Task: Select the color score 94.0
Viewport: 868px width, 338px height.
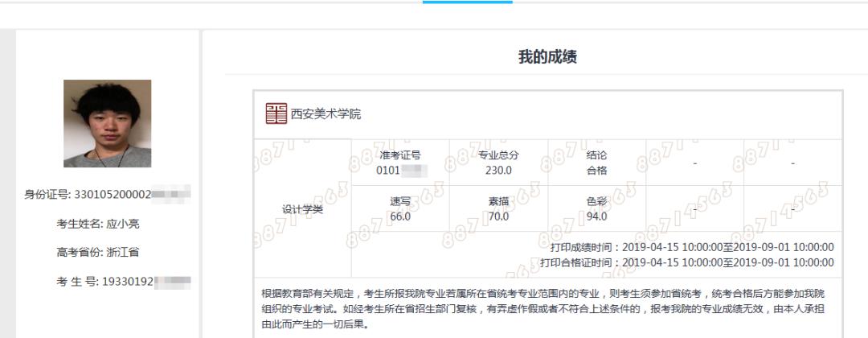Action: 596,216
